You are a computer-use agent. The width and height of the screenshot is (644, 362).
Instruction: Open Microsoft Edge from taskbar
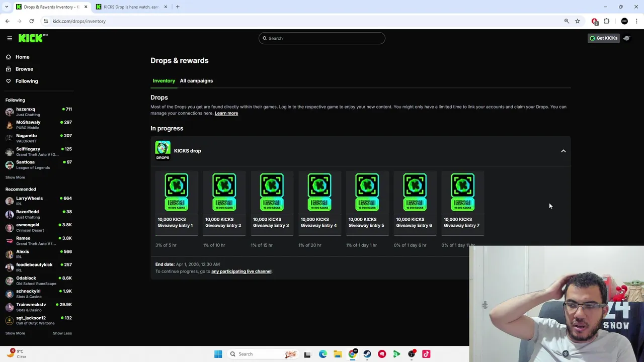[323, 354]
